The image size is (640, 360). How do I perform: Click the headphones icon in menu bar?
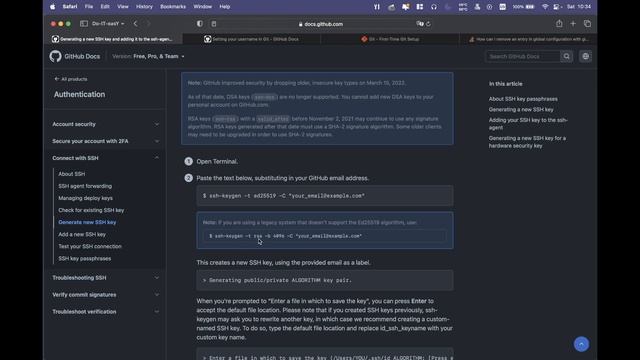433,7
